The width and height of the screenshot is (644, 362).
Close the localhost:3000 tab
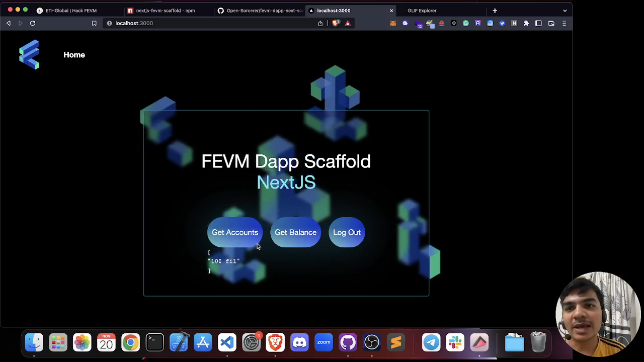[x=391, y=11]
